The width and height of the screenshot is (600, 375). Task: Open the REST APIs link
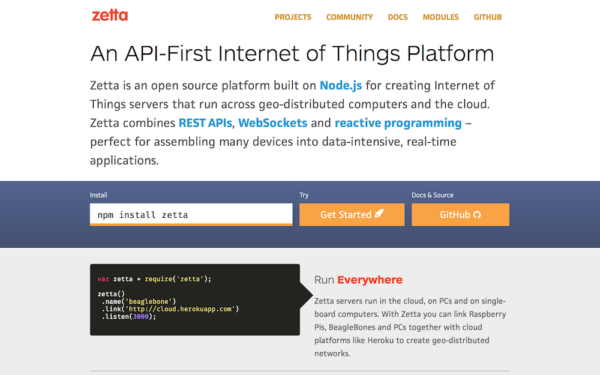(205, 123)
